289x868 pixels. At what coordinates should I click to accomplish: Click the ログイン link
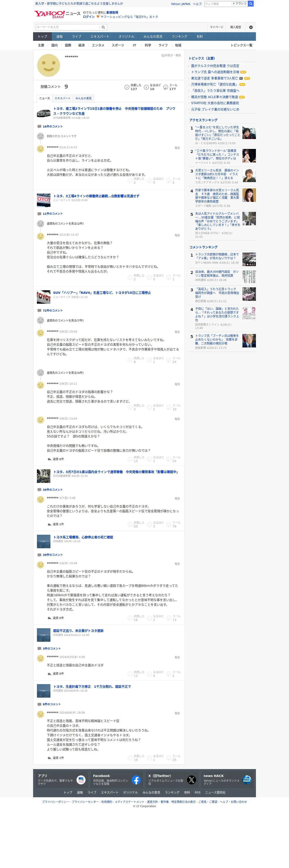coord(89,17)
